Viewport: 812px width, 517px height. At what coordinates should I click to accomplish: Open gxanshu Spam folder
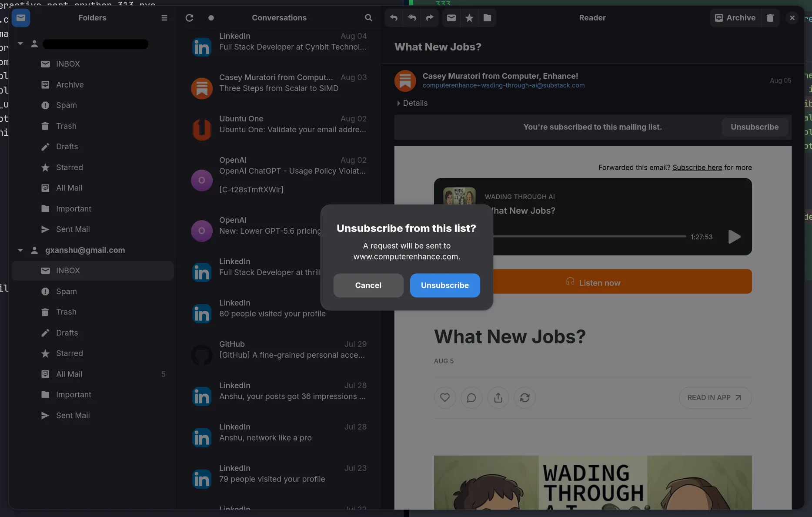(x=93, y=292)
